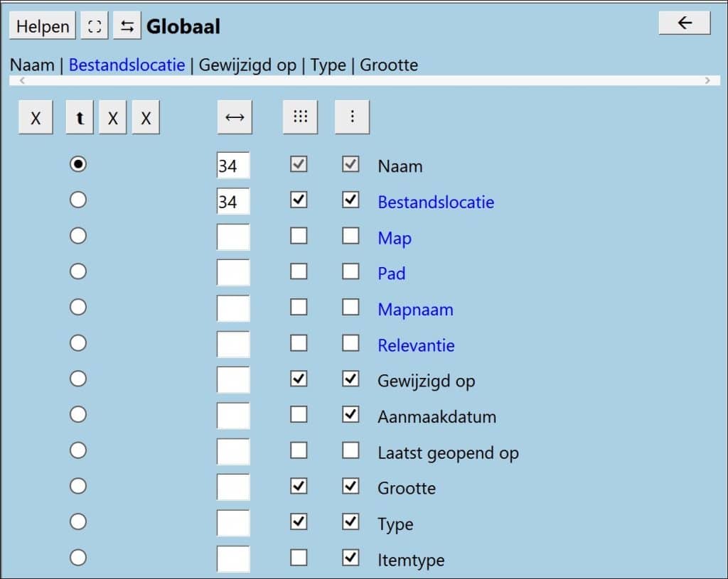Select the radio button in the Mapnaam row
728x579 pixels.
78,307
